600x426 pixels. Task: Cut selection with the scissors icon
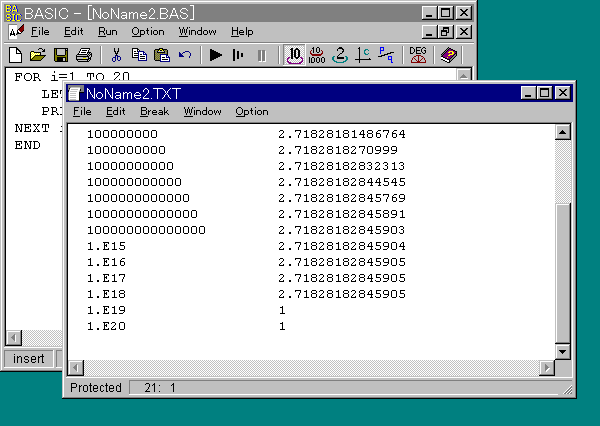tap(116, 55)
